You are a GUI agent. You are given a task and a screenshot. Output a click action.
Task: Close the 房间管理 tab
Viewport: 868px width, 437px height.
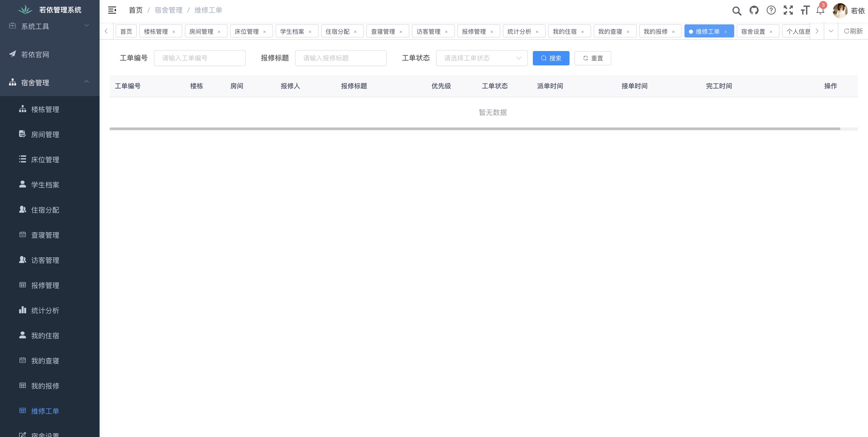[x=219, y=32]
